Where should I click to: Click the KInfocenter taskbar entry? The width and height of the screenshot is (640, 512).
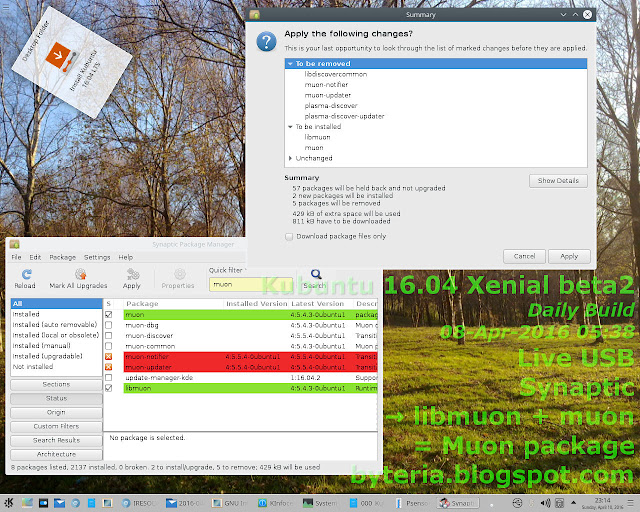click(x=276, y=503)
